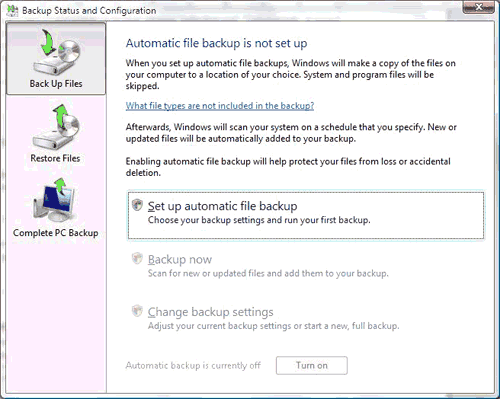Click the Backup now heading
The height and width of the screenshot is (399, 500).
(x=180, y=259)
